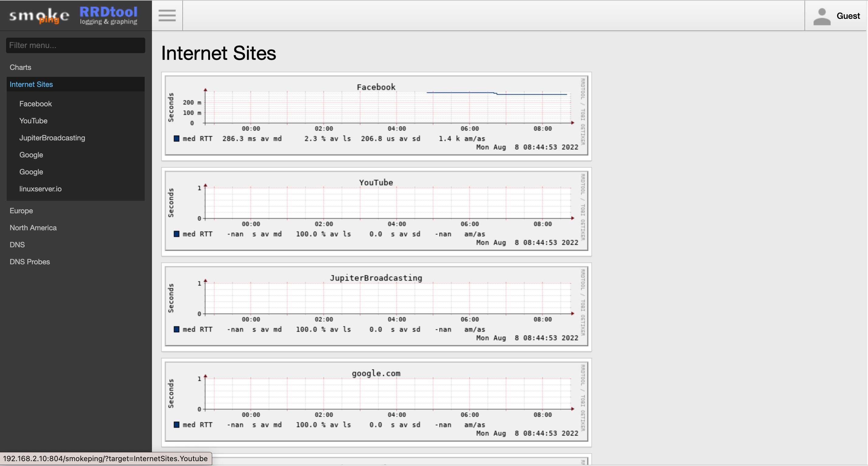Expand the North America menu section
868x466 pixels.
coord(33,228)
